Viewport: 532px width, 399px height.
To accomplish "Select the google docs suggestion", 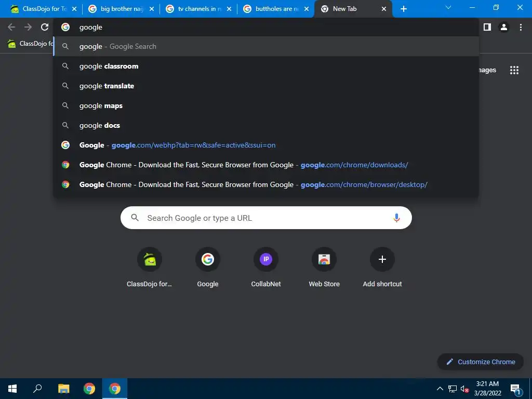I will [x=266, y=125].
